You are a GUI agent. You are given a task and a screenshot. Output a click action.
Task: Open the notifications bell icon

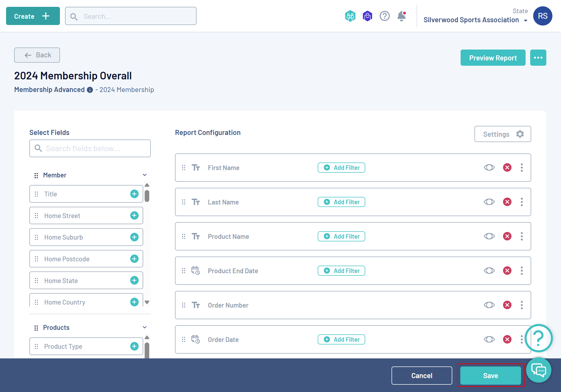pos(401,16)
